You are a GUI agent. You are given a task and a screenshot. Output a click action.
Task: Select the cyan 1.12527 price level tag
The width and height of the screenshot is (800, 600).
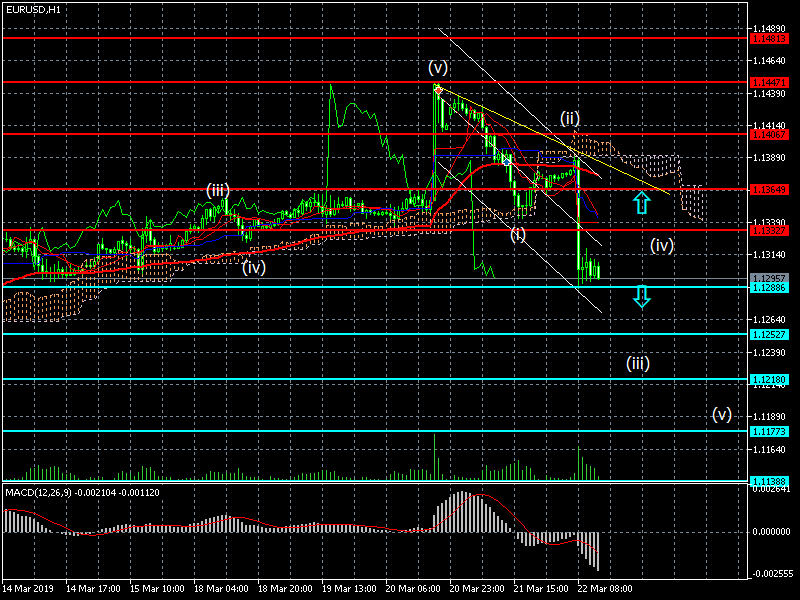pos(769,335)
